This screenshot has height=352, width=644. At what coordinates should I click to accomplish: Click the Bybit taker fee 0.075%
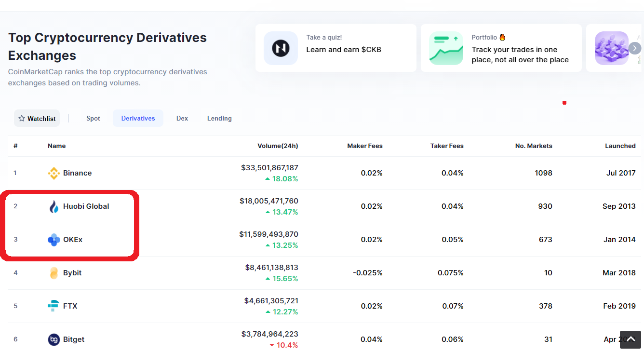451,273
